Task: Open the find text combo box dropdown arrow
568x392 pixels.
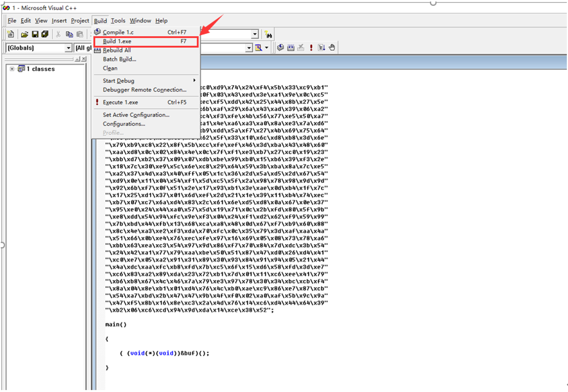Action: (255, 35)
